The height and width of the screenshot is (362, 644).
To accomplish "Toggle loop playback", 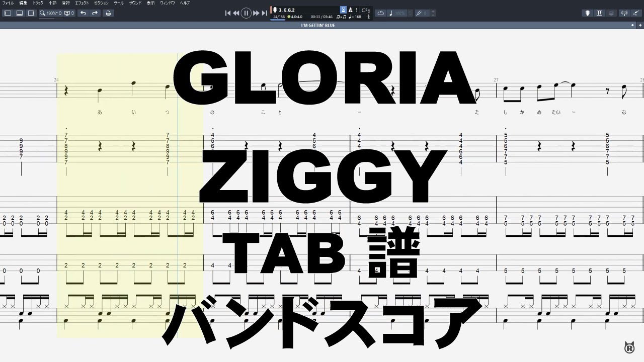I will click(380, 13).
